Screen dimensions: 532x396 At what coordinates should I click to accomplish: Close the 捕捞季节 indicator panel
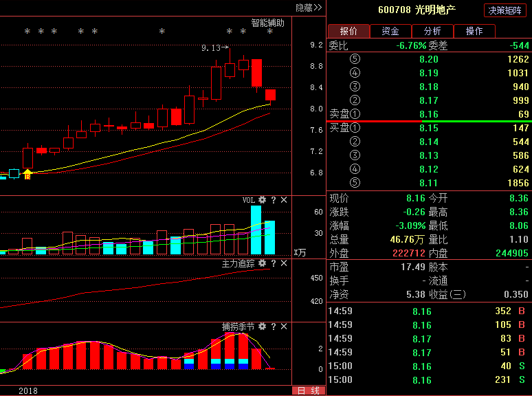[x=284, y=327]
